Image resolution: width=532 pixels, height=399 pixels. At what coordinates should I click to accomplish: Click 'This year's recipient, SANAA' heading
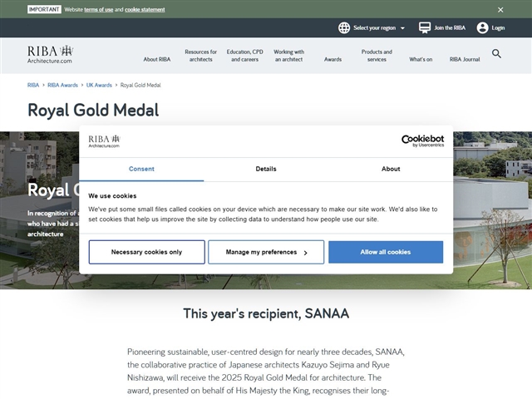pos(266,313)
